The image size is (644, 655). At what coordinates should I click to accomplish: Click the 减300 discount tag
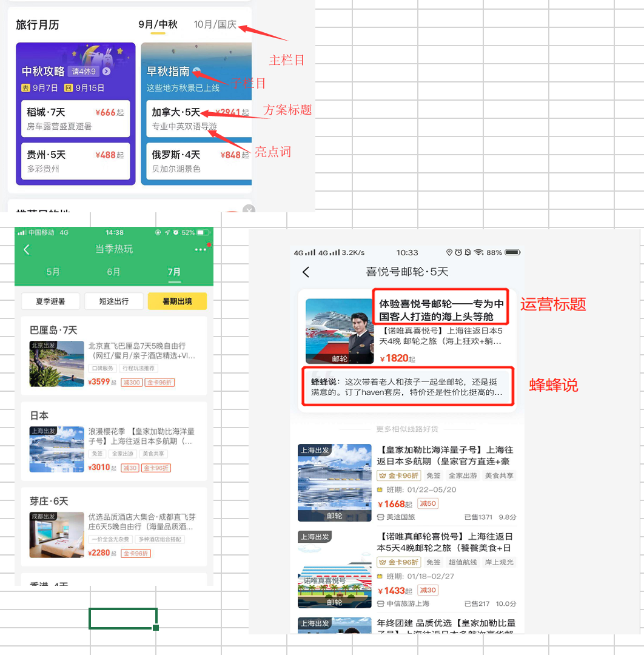(x=131, y=383)
